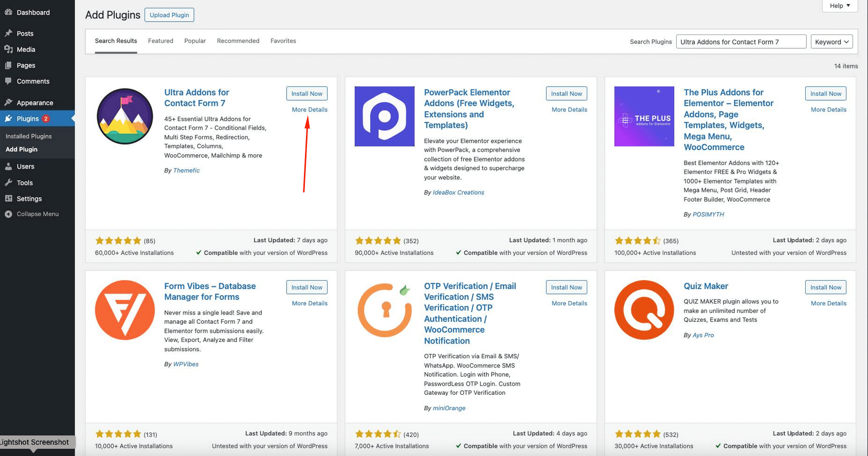The image size is (868, 456).
Task: Click the Appearance brush icon
Action: pyautogui.click(x=8, y=102)
